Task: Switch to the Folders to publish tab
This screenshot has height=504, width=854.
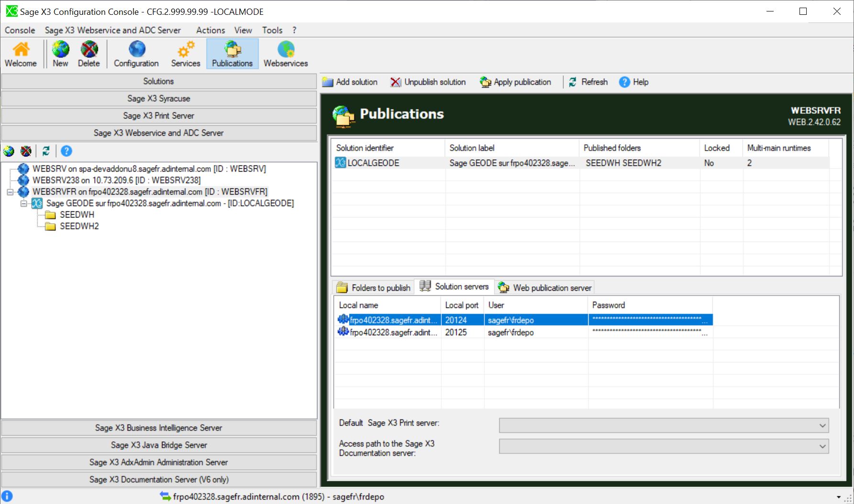Action: [x=373, y=288]
